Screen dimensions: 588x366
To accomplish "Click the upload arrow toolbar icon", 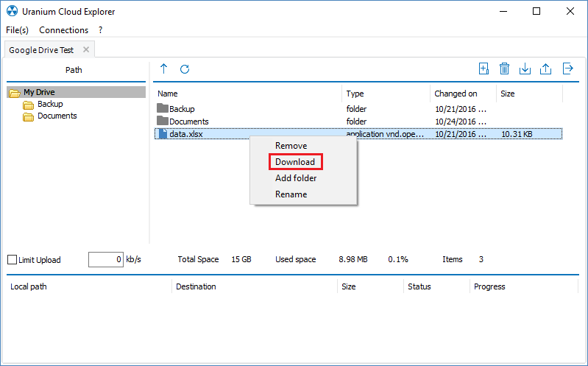I will [x=545, y=69].
